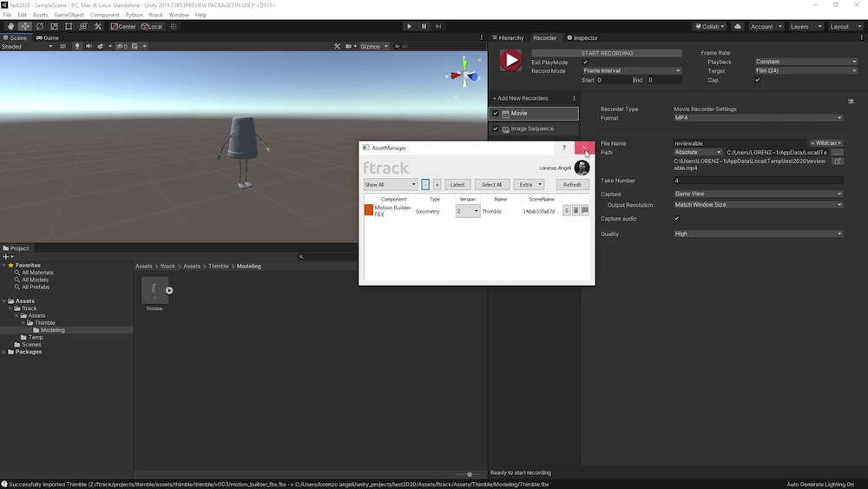This screenshot has width=868, height=489.
Task: Toggle the Center pivot mode button
Action: [123, 26]
